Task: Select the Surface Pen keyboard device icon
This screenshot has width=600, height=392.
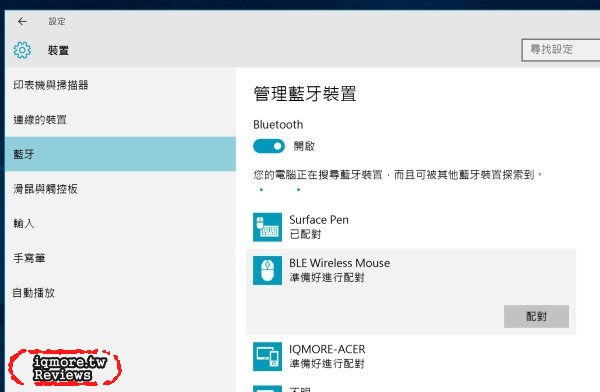Action: [x=267, y=227]
